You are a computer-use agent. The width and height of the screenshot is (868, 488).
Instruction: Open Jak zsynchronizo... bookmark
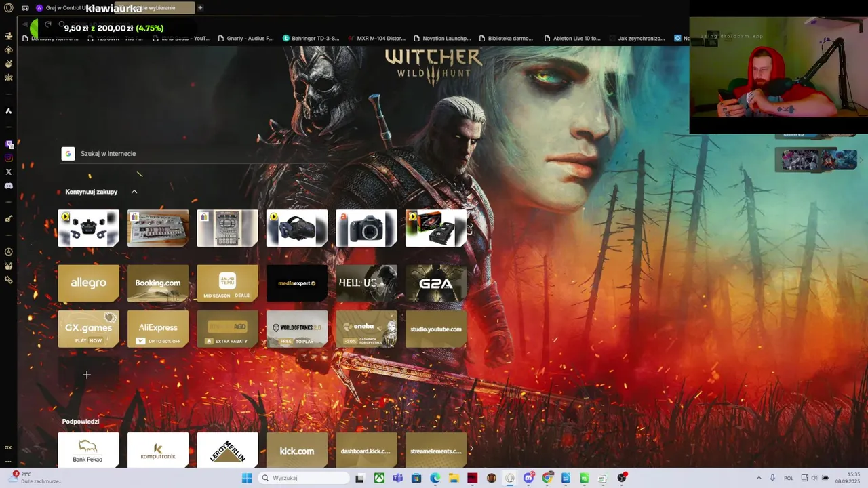pyautogui.click(x=636, y=39)
